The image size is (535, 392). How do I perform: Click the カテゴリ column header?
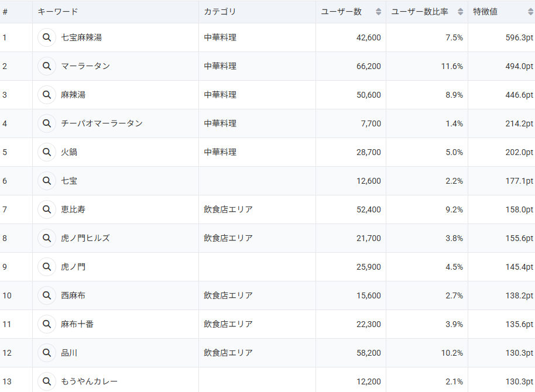tap(220, 12)
